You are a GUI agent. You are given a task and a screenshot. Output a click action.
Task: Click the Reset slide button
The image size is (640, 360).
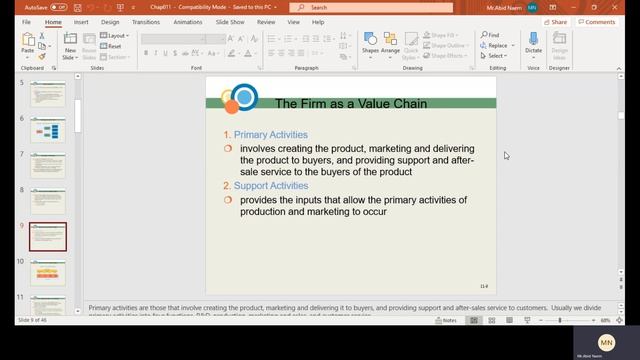click(x=111, y=46)
